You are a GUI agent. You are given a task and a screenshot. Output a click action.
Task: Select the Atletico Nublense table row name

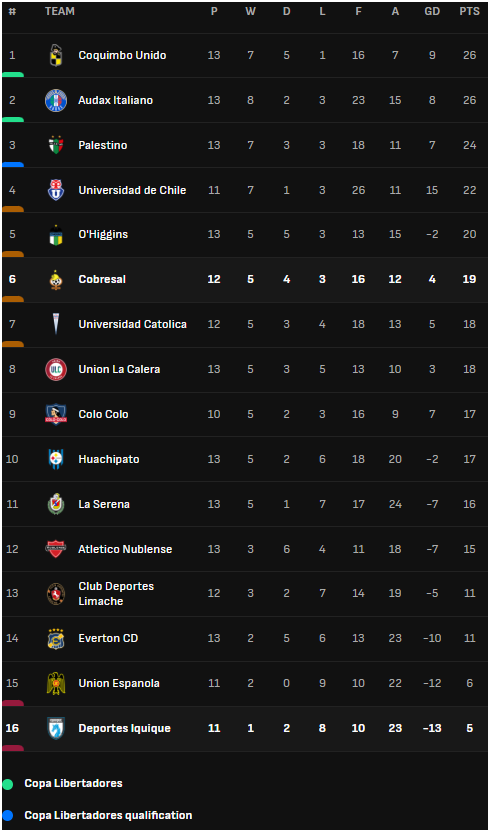125,549
